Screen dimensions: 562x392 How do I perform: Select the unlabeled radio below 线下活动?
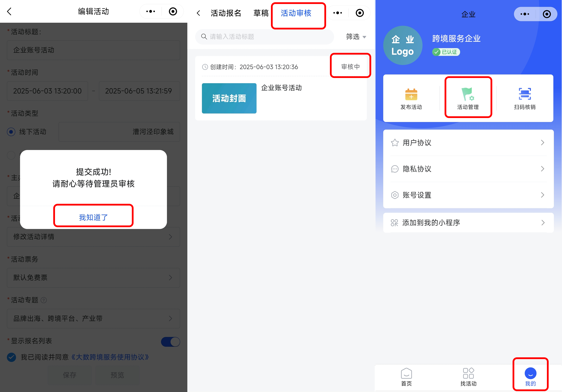coord(11,155)
